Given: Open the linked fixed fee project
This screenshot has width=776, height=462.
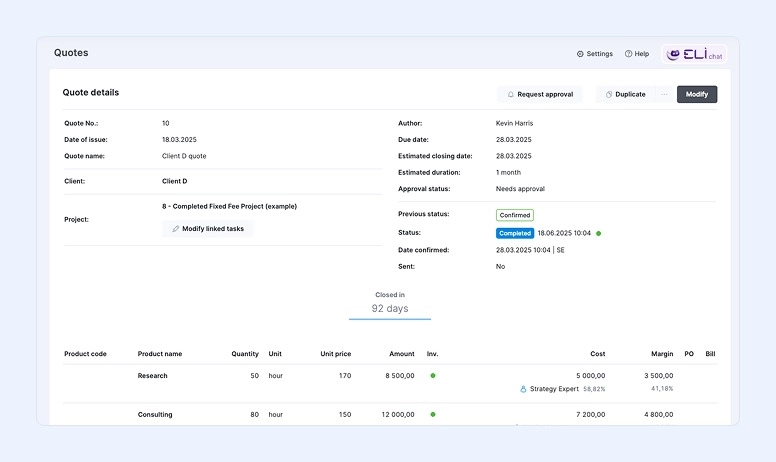Looking at the screenshot, I should [229, 206].
